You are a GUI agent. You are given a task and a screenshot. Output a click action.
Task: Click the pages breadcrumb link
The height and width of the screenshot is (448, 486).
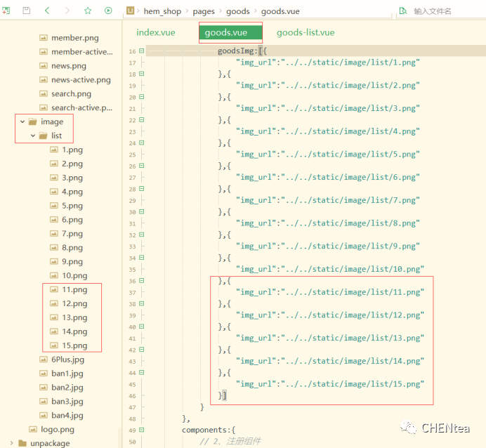point(204,11)
